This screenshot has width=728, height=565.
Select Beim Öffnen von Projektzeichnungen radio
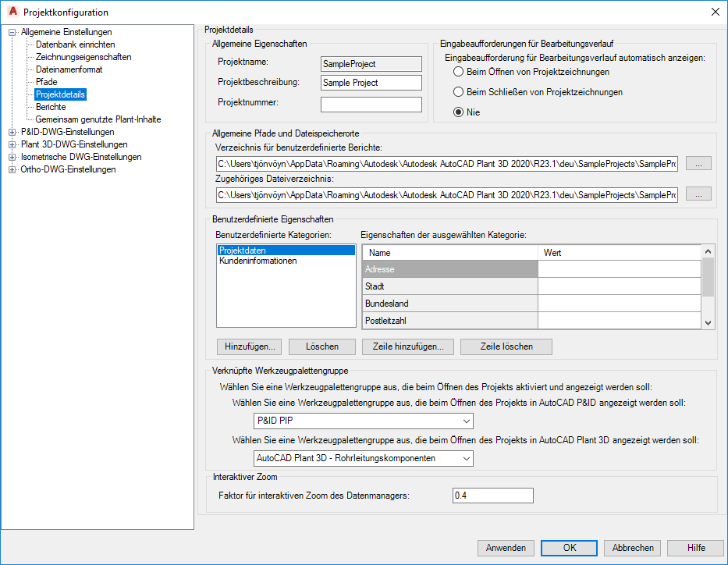[x=458, y=72]
